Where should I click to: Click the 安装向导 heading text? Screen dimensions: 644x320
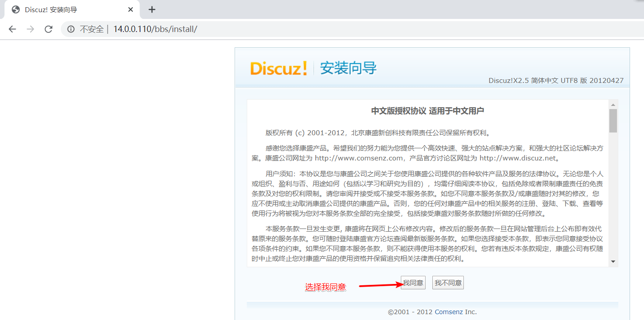[348, 68]
